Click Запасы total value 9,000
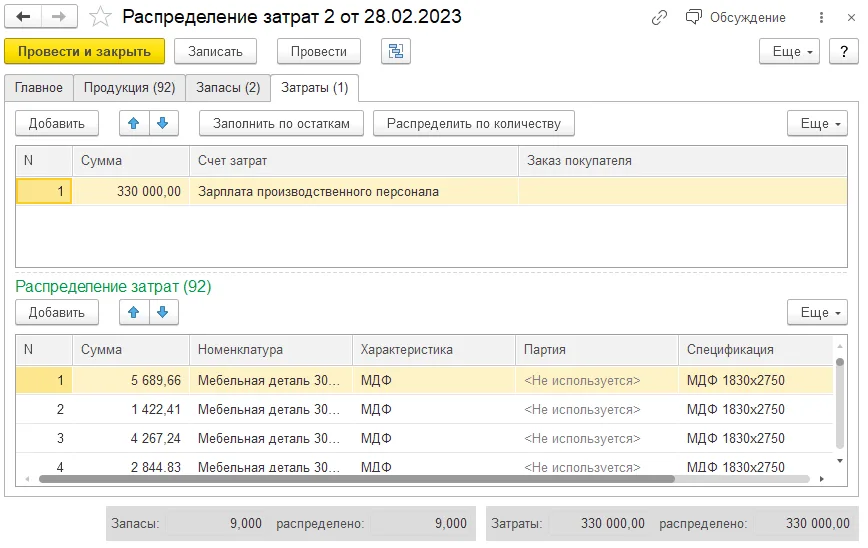The image size is (868, 548). [216, 524]
